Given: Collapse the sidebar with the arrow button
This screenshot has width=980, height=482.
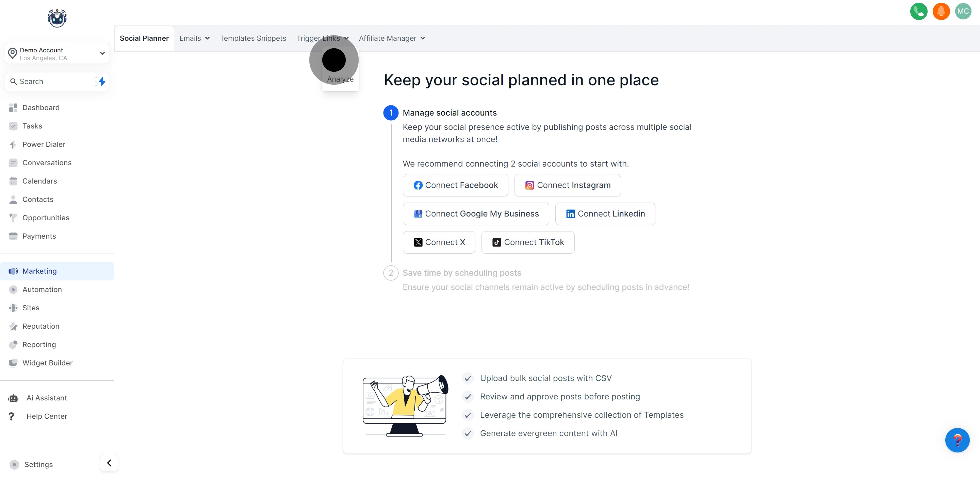Looking at the screenshot, I should [x=109, y=463].
